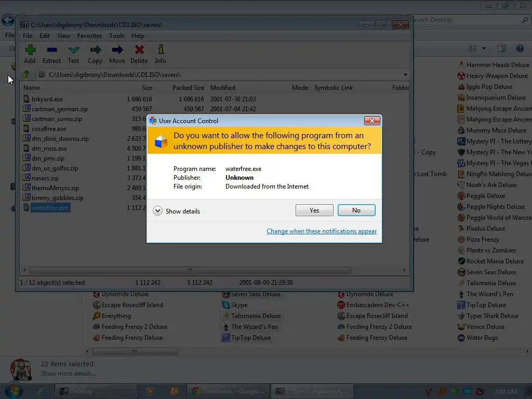This screenshot has height=399, width=532.
Task: Click the up-folder icon beside path bar
Action: click(26, 74)
